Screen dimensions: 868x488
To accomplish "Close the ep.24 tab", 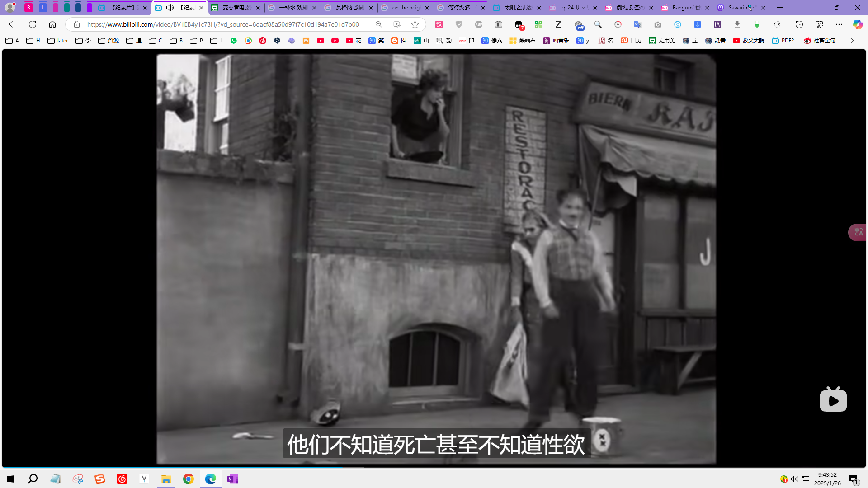I will 595,8.
